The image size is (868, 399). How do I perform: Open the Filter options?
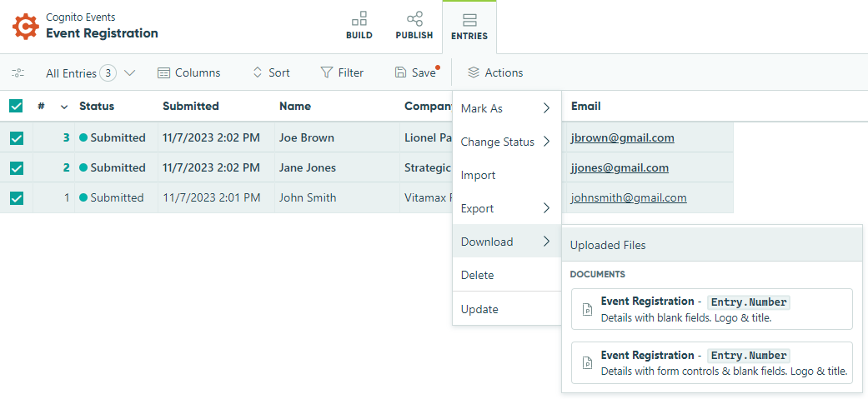tap(342, 73)
